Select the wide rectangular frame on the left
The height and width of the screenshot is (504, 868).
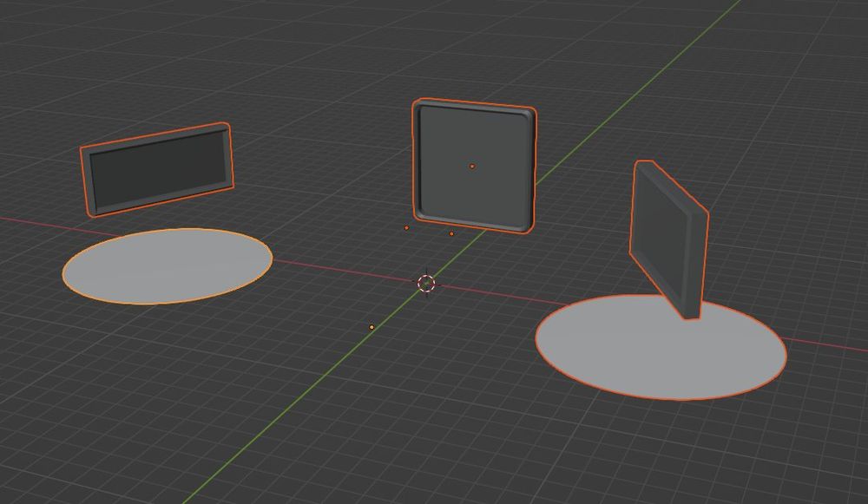coord(157,169)
